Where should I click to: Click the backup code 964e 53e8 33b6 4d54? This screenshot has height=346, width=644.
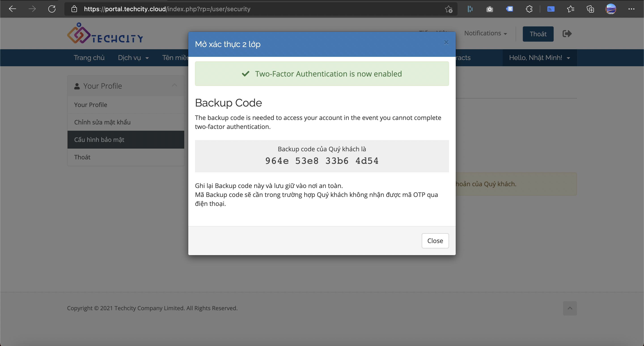click(322, 161)
